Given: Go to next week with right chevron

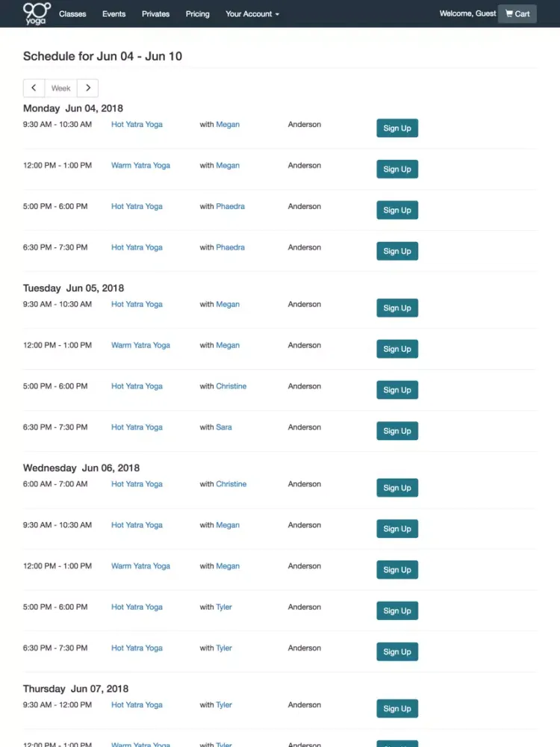Looking at the screenshot, I should 87,88.
